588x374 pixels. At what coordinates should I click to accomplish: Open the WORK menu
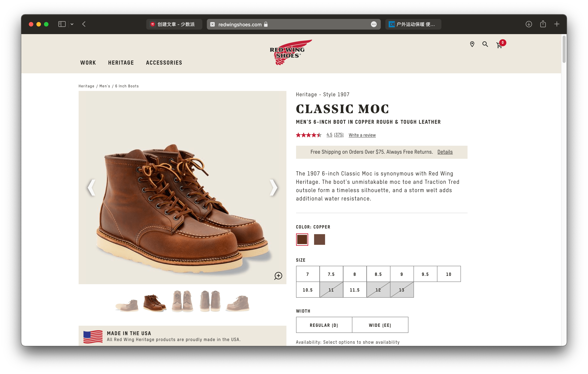[x=88, y=63]
